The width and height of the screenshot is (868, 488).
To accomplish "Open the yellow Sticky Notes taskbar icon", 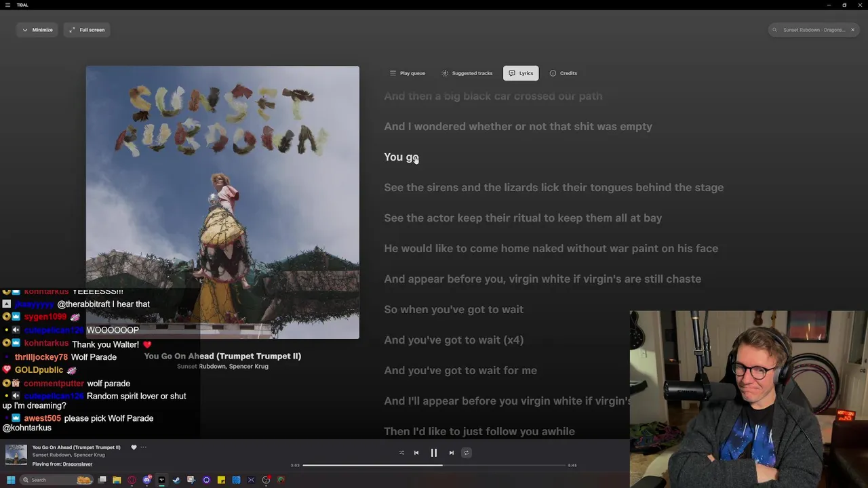I will pos(221,480).
